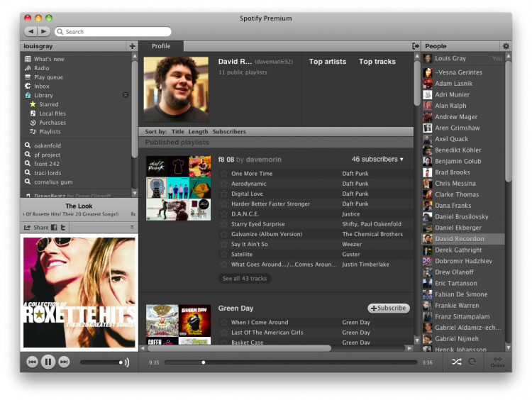
Task: Open the f8 08 playlist title
Action: 226,160
